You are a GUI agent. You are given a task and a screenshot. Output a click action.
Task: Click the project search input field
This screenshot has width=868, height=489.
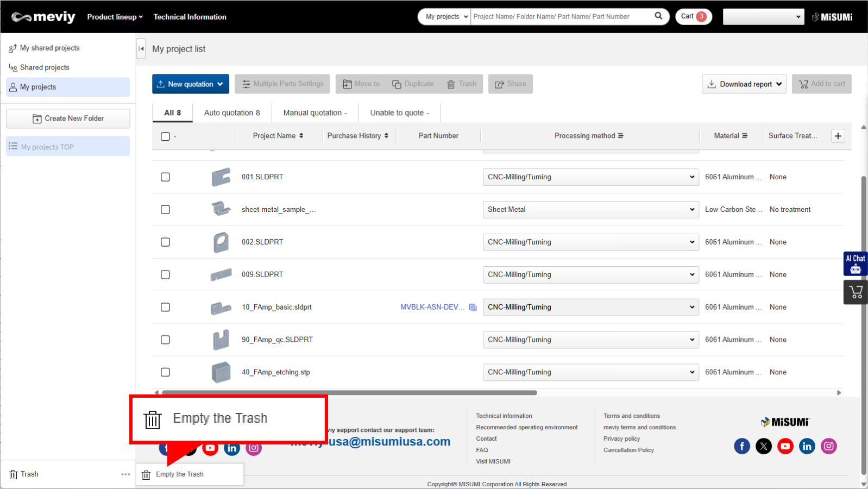click(x=562, y=17)
